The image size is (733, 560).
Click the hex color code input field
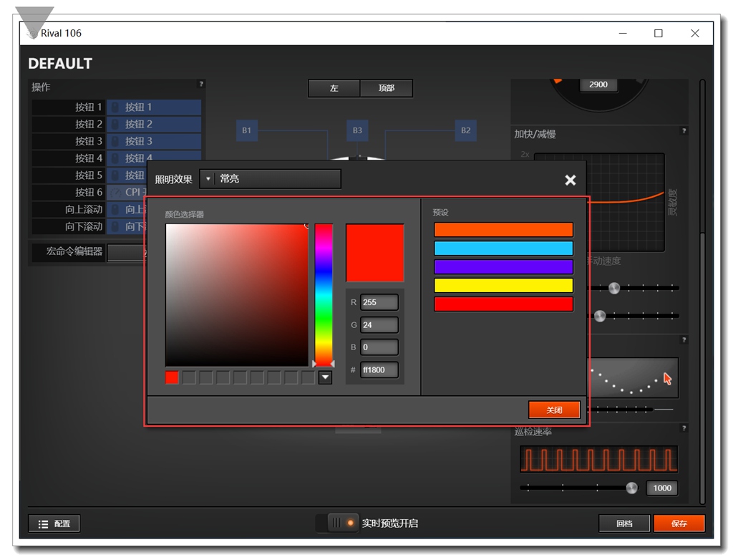[379, 370]
